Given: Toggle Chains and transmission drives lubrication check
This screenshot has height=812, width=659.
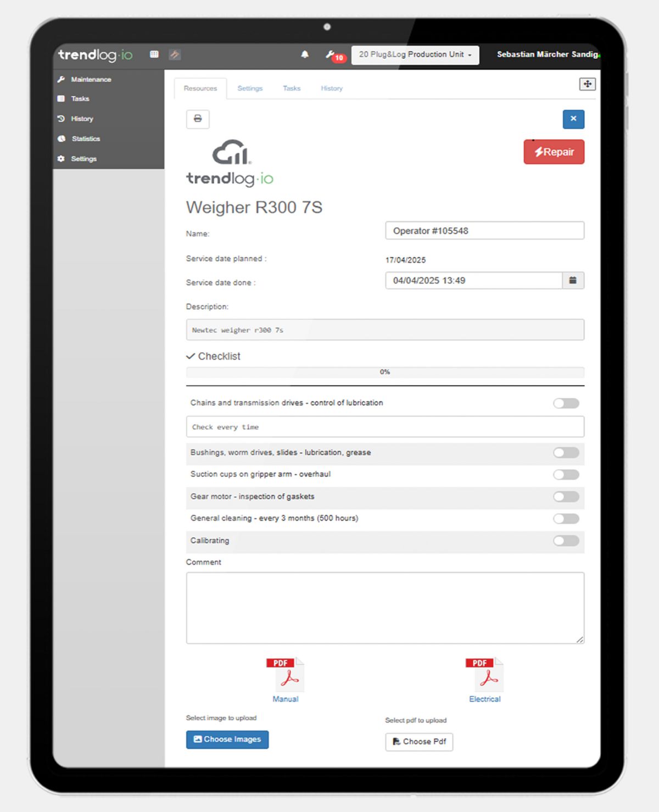Looking at the screenshot, I should (566, 403).
